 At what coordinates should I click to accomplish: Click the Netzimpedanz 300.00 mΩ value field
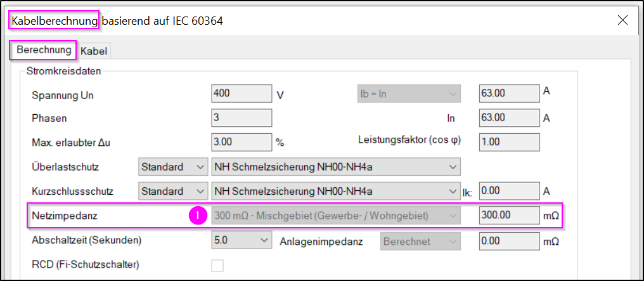[509, 216]
